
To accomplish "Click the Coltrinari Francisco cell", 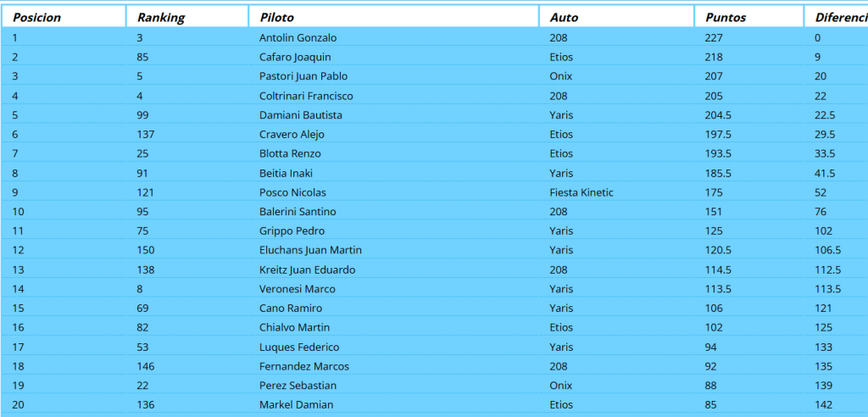I will 306,96.
